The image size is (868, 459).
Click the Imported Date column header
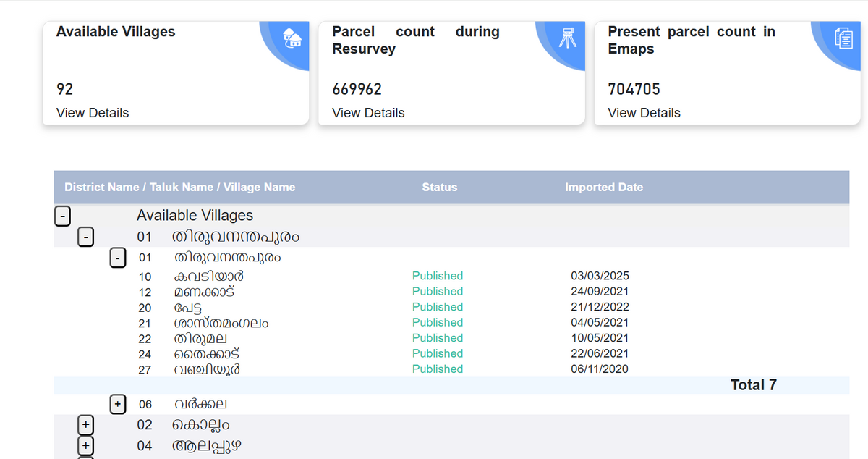tap(604, 187)
